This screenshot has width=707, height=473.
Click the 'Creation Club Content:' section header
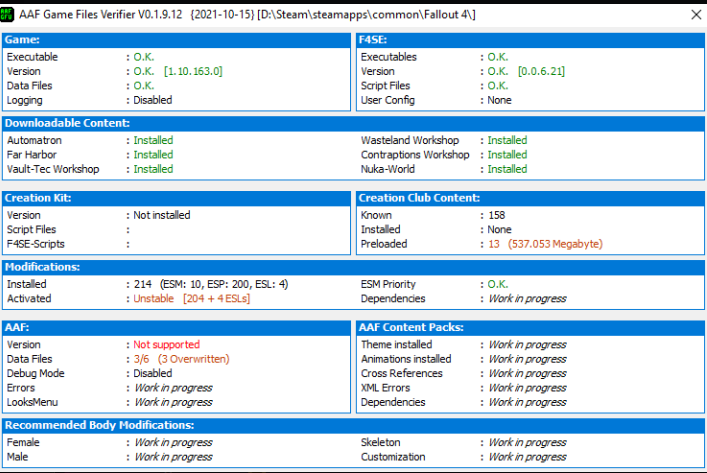(x=530, y=198)
